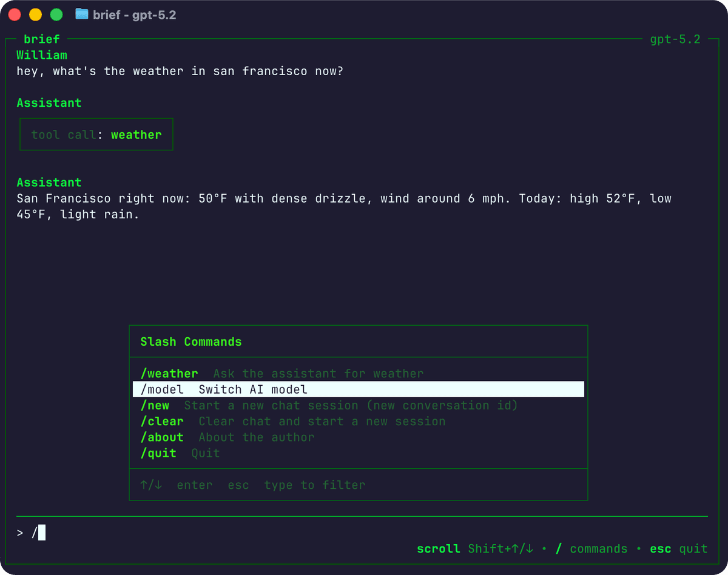This screenshot has width=728, height=575.
Task: Click the weather tool call box
Action: click(x=96, y=134)
